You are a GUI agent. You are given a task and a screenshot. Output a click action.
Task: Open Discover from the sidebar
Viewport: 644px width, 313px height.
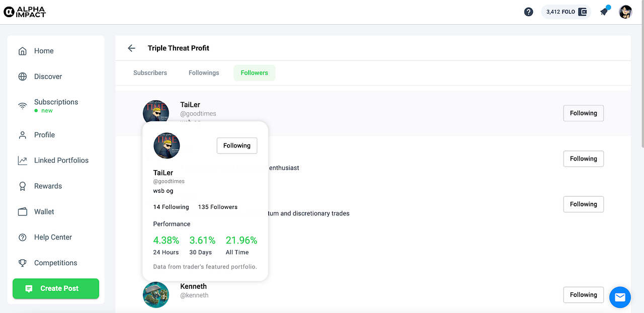click(x=48, y=76)
